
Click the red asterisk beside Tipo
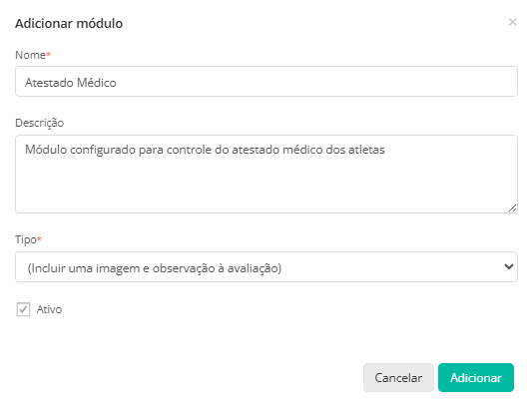tap(39, 238)
